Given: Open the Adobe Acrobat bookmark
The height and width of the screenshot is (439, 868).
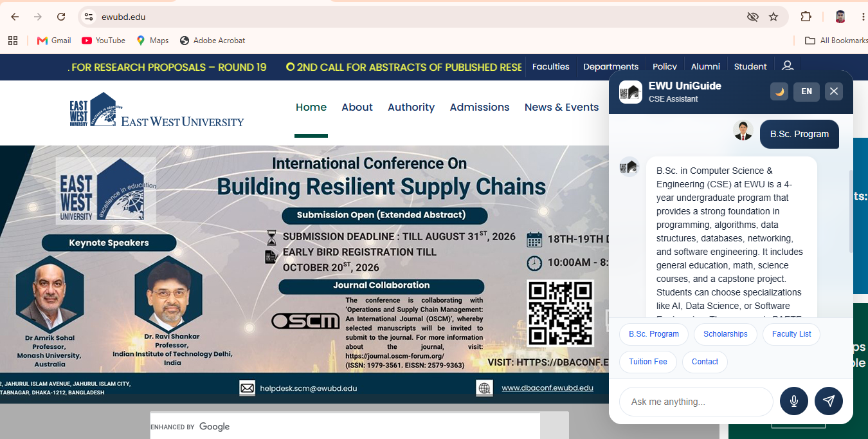Looking at the screenshot, I should [212, 41].
